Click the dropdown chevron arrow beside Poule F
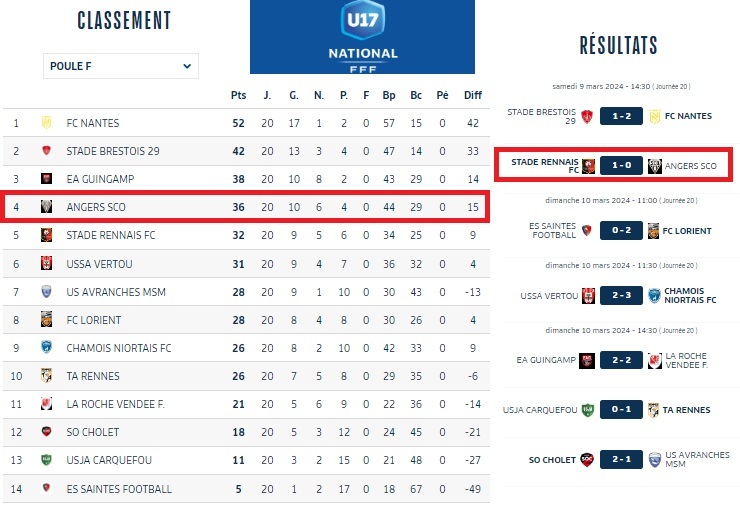Viewport: 740px width, 506px height. (187, 67)
